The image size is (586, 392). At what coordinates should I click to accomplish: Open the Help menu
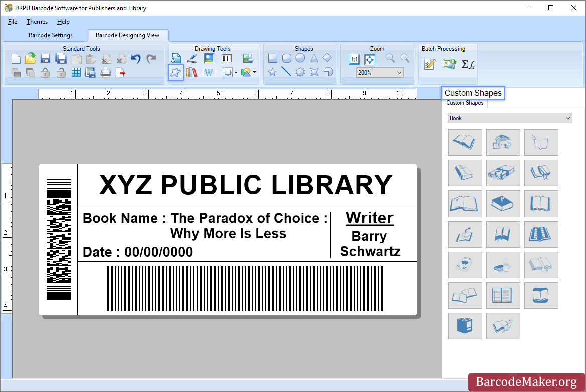click(x=63, y=22)
